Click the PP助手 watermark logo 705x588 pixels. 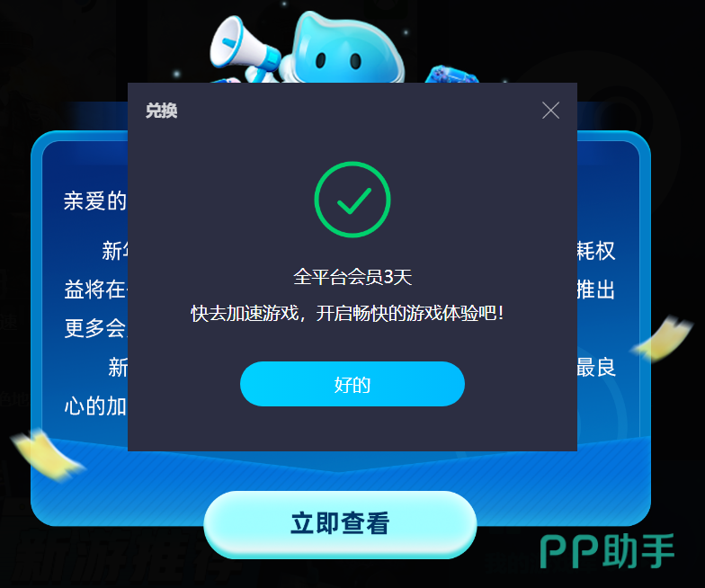pos(607,551)
